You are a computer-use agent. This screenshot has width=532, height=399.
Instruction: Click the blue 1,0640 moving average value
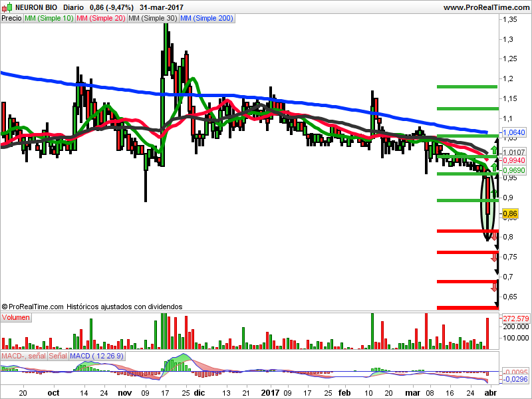tap(513, 132)
